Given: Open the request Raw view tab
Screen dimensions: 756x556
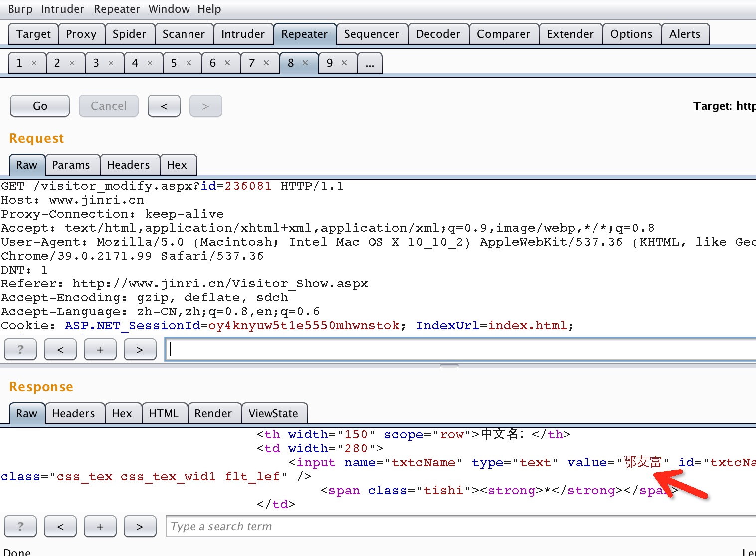Looking at the screenshot, I should [x=27, y=165].
